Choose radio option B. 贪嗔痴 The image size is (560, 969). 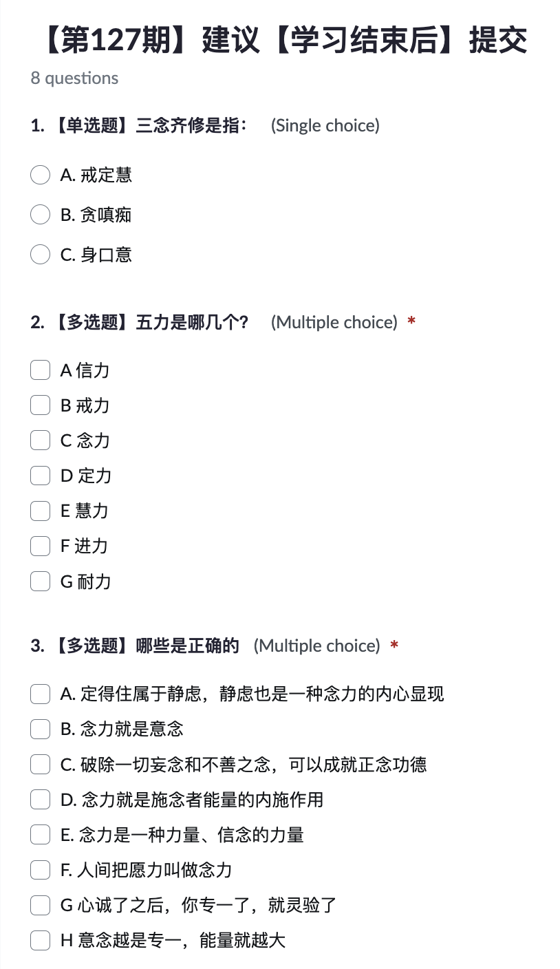tap(41, 215)
